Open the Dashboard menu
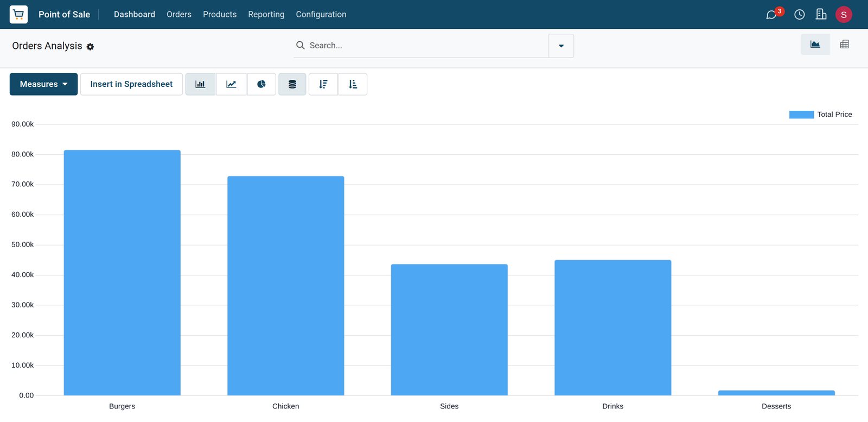Screen dimensions: 868x422 135,14
